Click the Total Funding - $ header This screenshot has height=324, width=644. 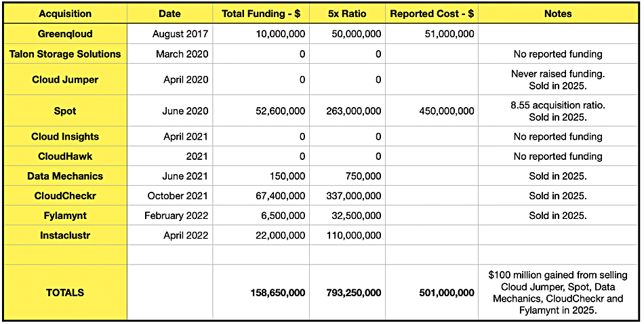pyautogui.click(x=261, y=14)
